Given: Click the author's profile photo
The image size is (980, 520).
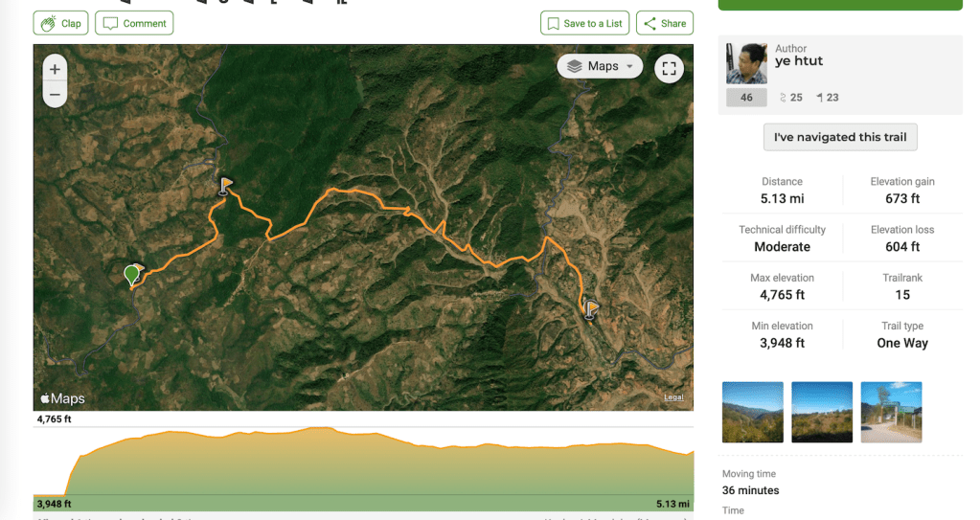Looking at the screenshot, I should [746, 63].
